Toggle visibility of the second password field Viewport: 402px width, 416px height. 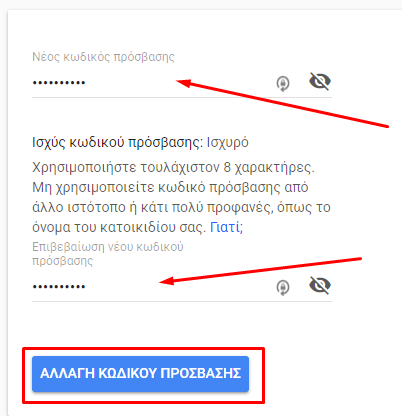point(320,285)
